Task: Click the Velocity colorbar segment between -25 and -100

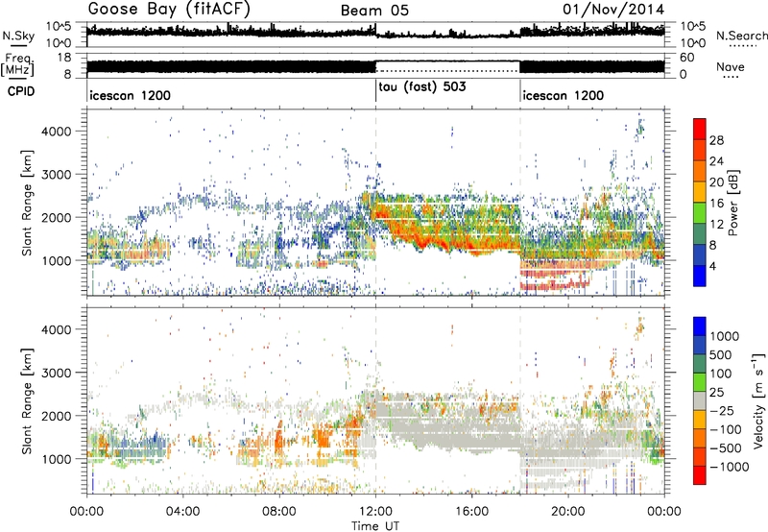Action: tap(700, 420)
